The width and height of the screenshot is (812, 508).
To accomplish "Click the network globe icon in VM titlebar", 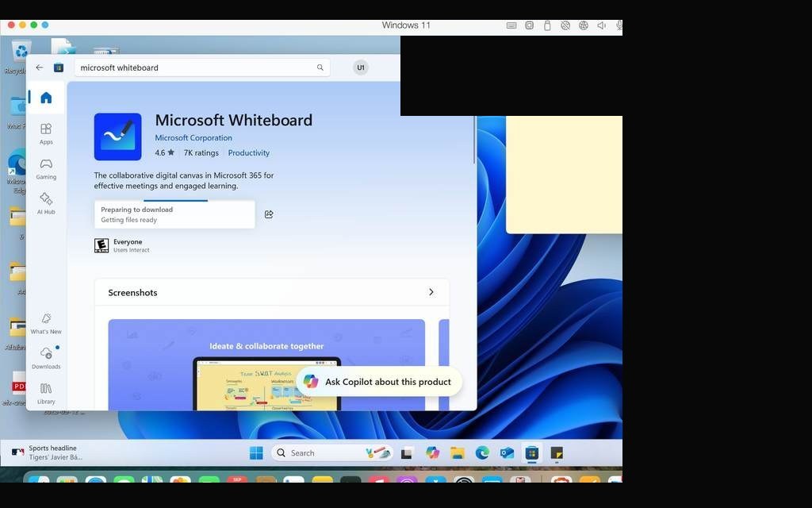I will click(584, 25).
